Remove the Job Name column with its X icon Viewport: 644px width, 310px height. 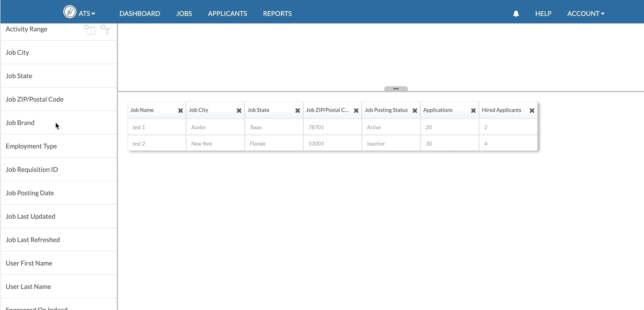coord(180,111)
